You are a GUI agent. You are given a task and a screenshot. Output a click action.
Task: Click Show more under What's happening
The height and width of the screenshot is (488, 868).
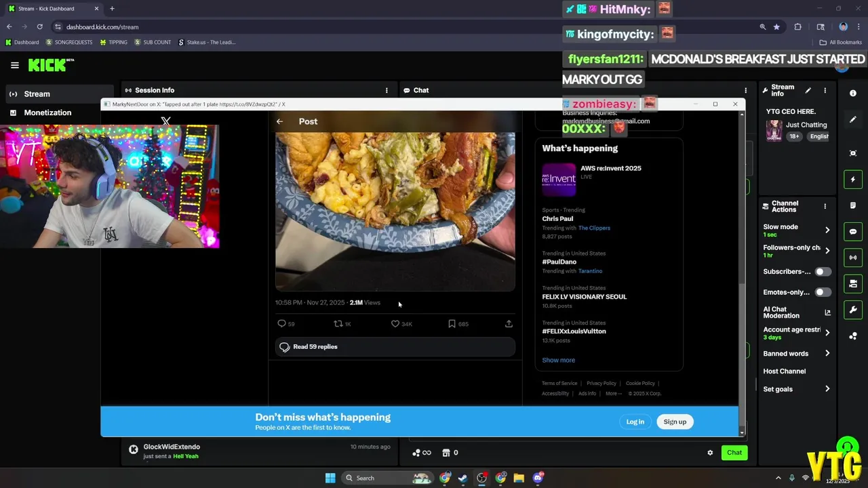pos(558,360)
